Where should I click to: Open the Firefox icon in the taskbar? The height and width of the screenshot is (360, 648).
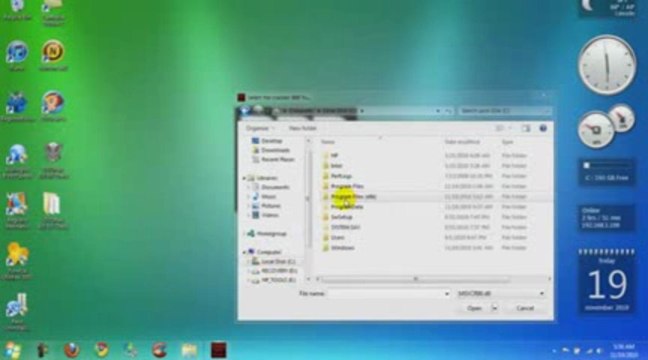coord(72,350)
